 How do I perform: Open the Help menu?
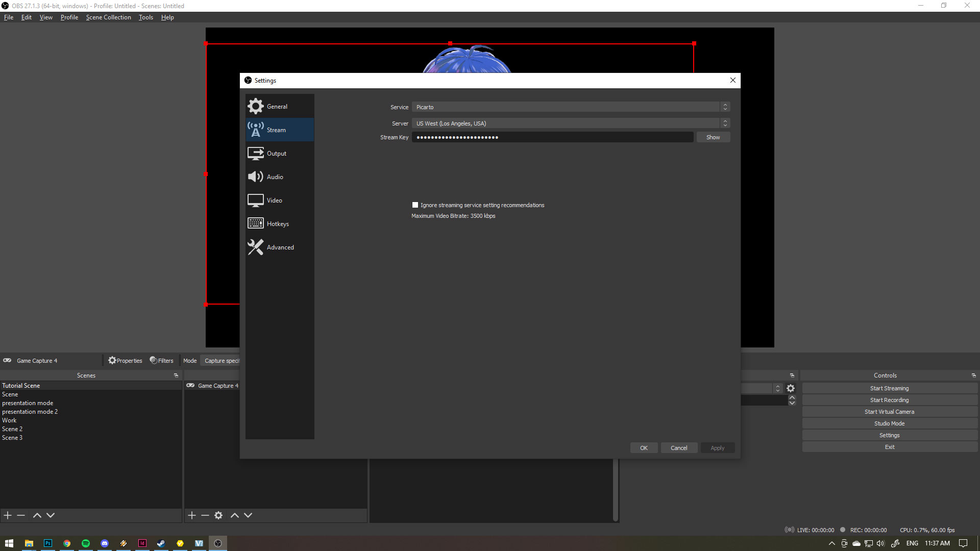[167, 17]
